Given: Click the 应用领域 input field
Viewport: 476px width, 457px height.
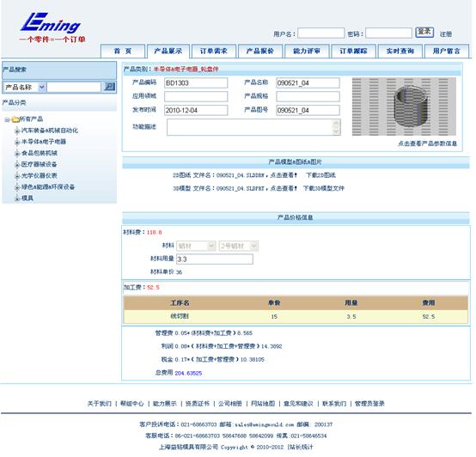Looking at the screenshot, I should pos(196,96).
